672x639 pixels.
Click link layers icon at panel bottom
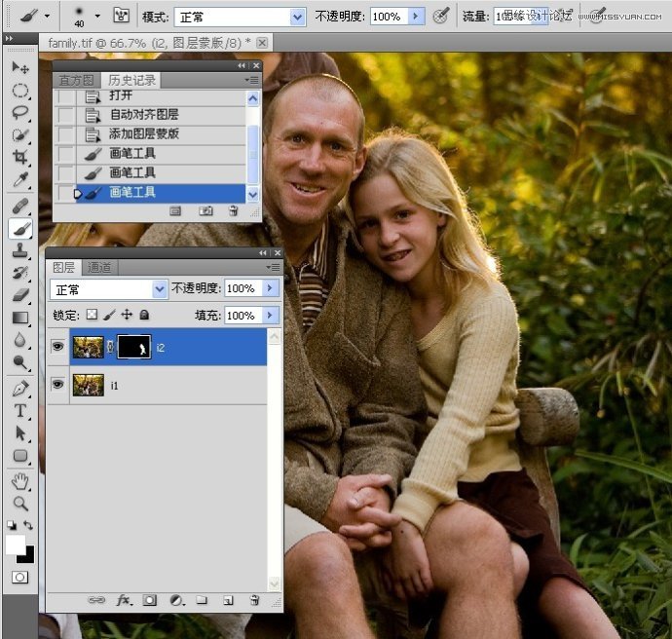(96, 600)
